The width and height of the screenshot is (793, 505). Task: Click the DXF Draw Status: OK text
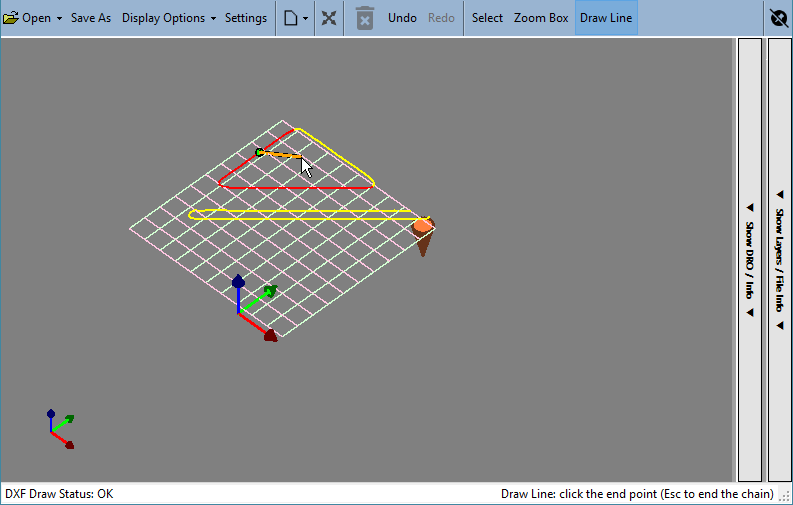59,494
